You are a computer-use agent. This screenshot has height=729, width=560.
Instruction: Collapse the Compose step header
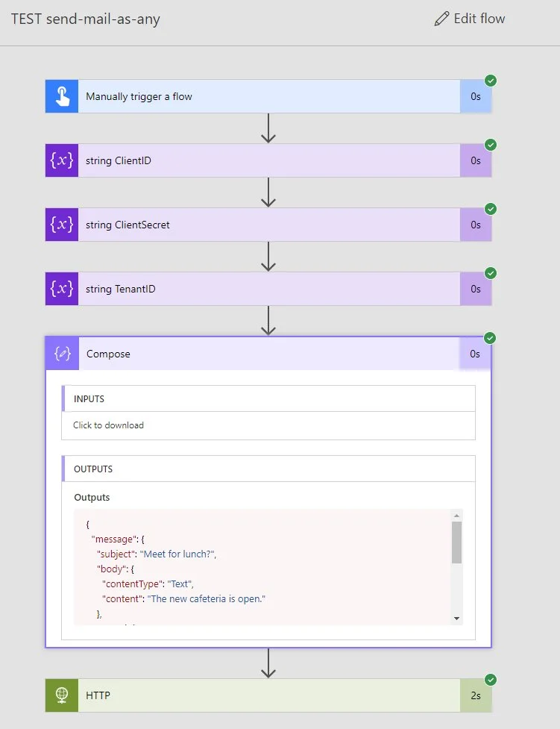(268, 354)
